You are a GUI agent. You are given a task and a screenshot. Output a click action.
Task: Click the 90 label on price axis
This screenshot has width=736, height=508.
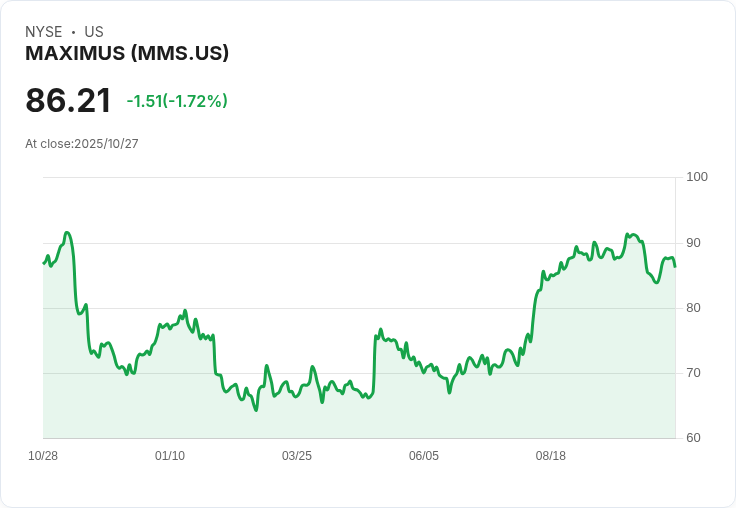point(694,243)
